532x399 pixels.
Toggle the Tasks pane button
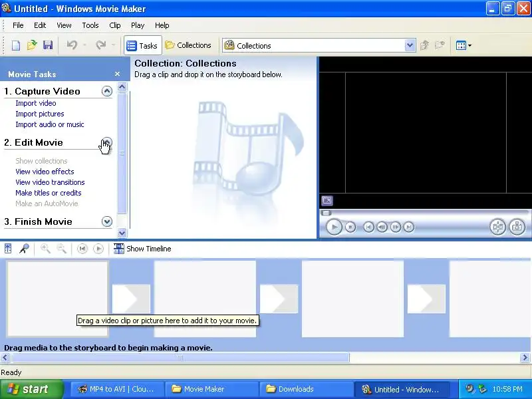click(142, 45)
